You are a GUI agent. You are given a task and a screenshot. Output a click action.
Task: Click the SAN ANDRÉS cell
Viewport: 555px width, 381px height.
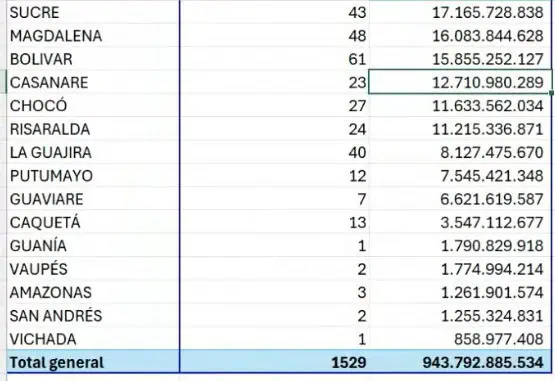pos(93,315)
